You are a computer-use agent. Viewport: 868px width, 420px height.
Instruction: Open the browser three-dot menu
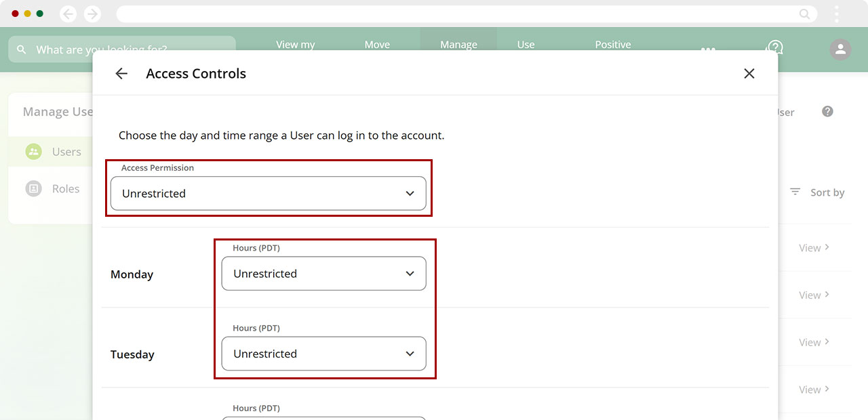click(837, 14)
